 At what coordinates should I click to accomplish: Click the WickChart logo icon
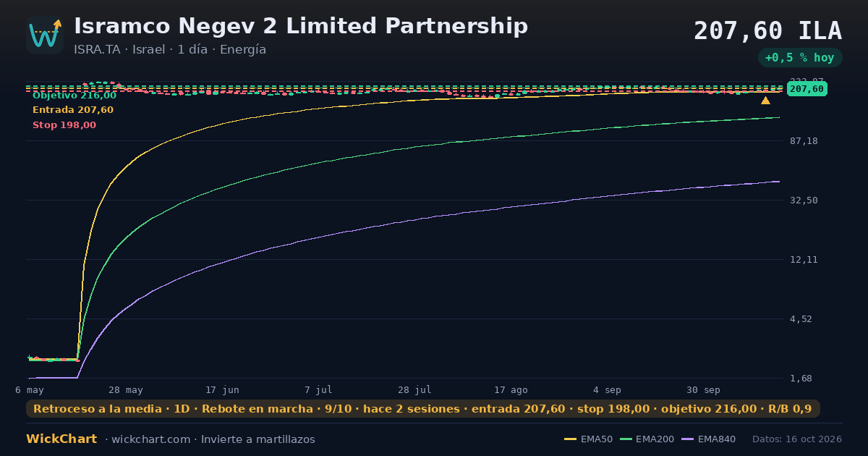point(45,35)
